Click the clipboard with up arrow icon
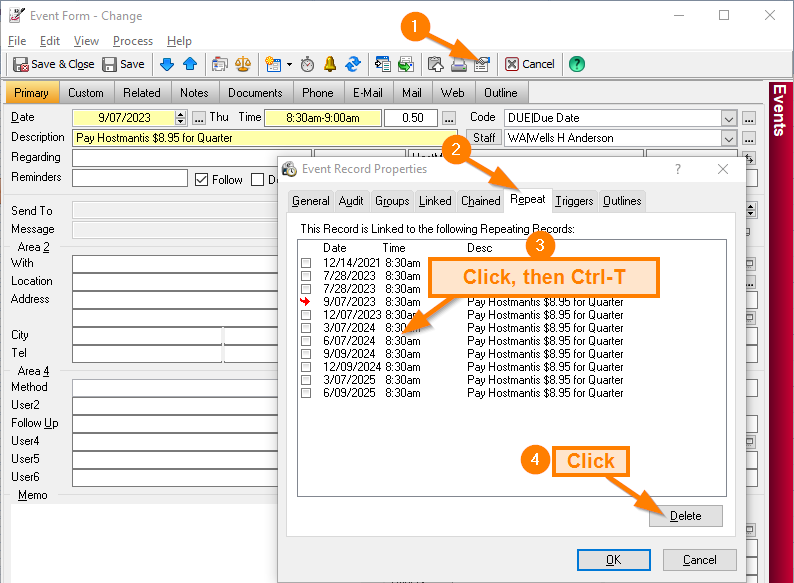The width and height of the screenshot is (794, 583). 435,64
